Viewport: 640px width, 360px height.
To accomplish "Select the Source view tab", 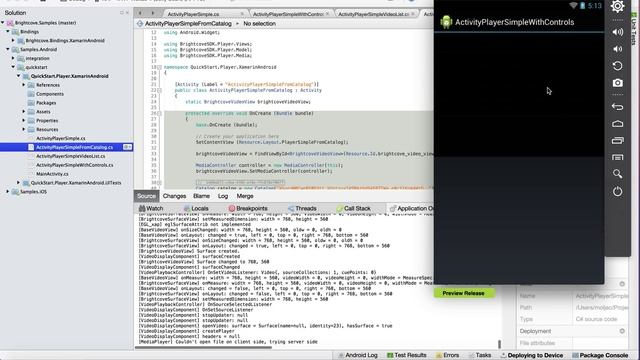I will point(146,196).
